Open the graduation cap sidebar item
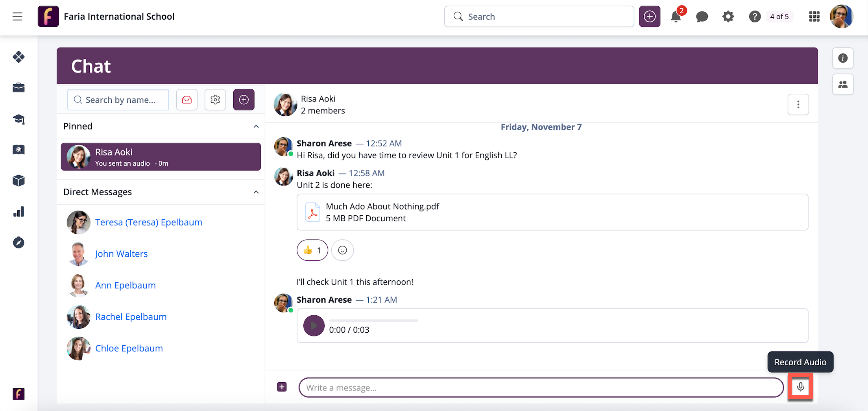 tap(18, 119)
